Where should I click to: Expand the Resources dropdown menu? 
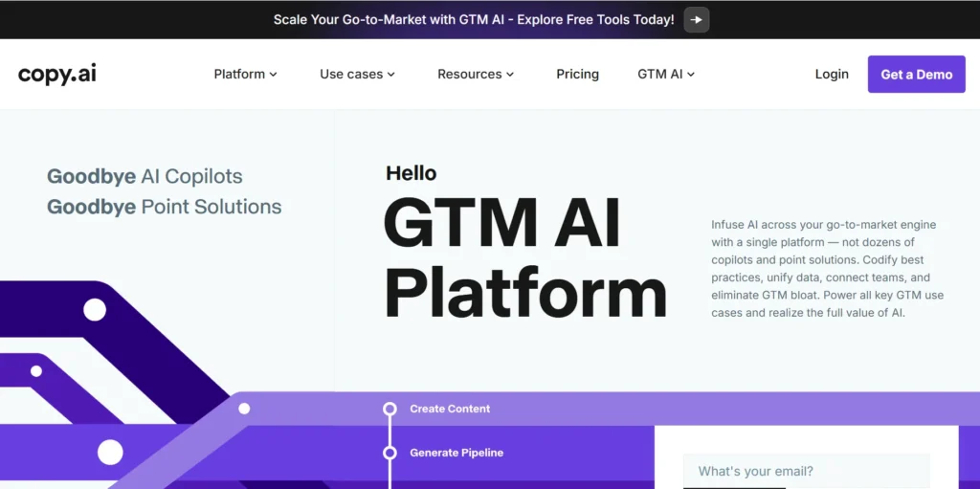coord(475,75)
